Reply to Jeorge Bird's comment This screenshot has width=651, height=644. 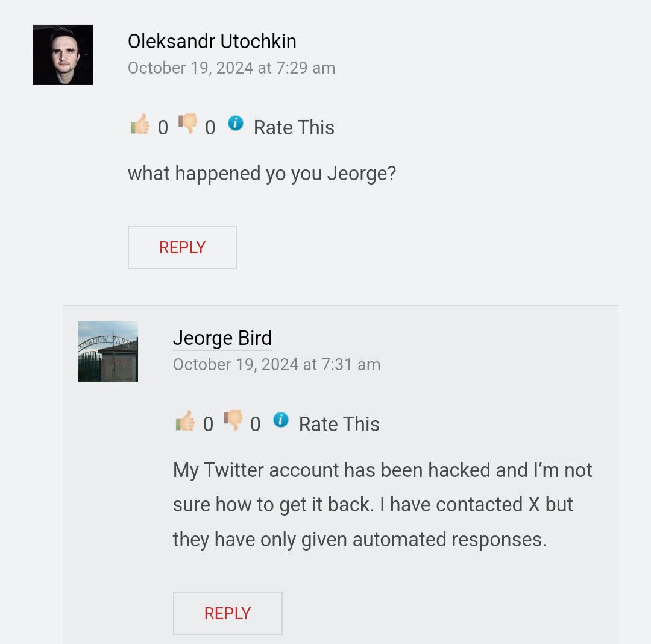coord(227,613)
